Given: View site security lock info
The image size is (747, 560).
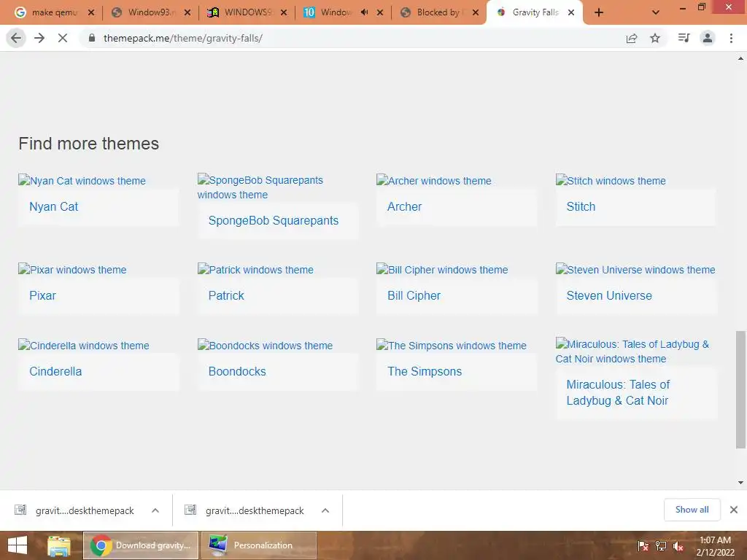Looking at the screenshot, I should [92, 38].
